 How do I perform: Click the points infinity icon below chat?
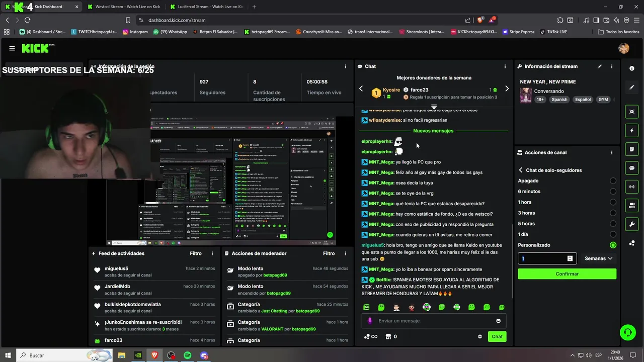pos(371,337)
